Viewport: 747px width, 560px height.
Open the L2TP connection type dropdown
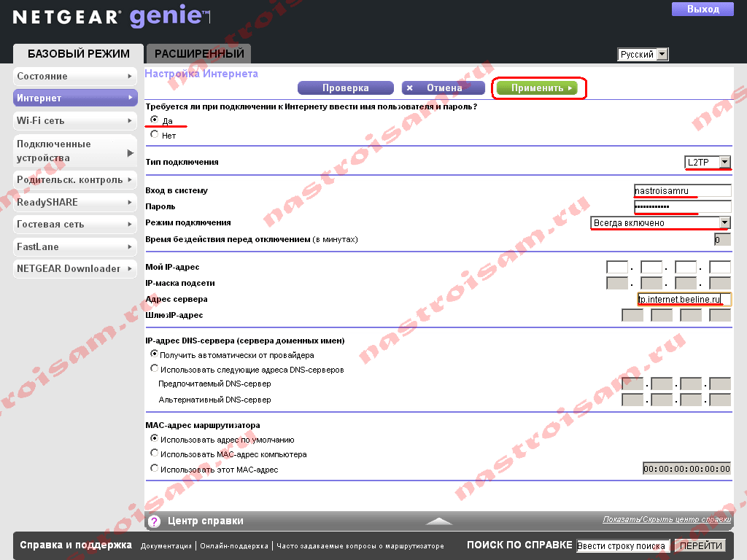click(707, 163)
